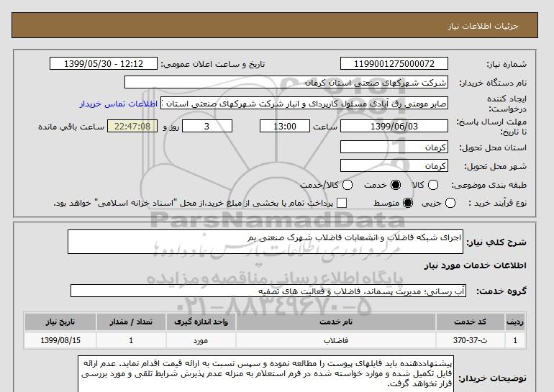Click the need number field 1199001275000072

(x=394, y=63)
